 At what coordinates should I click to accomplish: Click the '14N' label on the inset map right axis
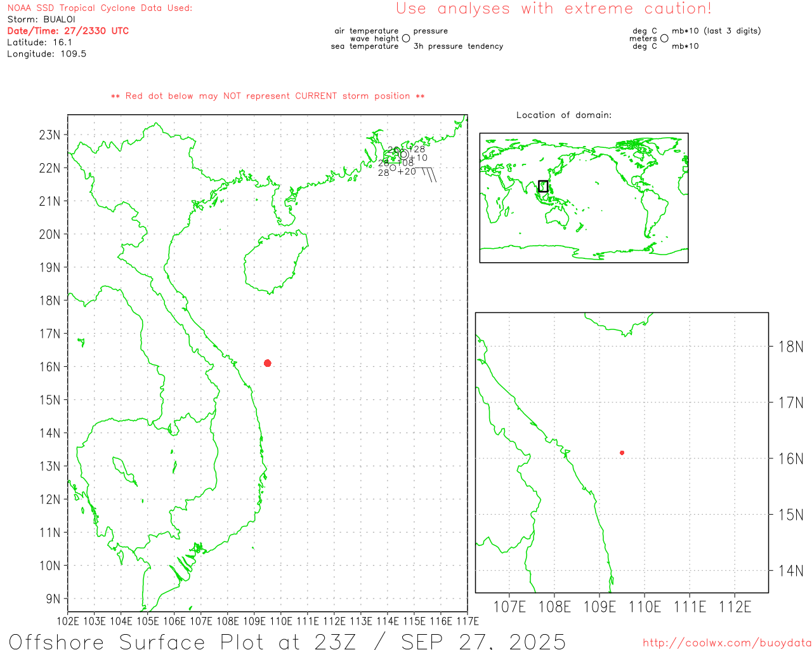tap(791, 571)
